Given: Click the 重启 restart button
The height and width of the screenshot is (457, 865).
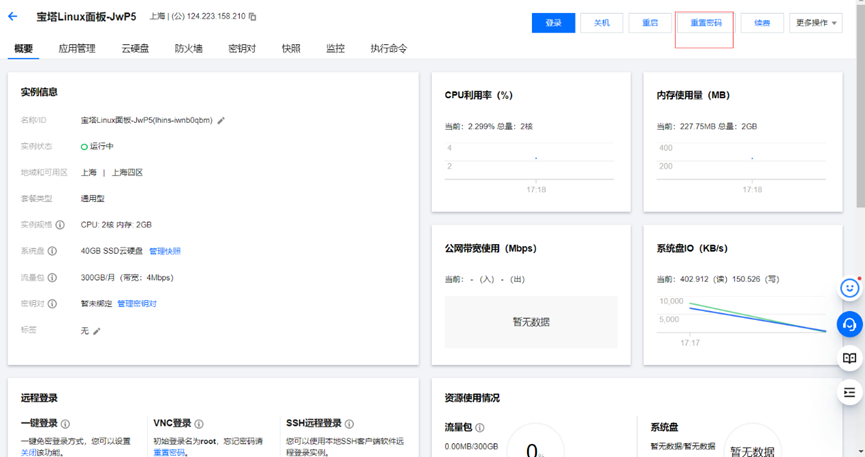Looking at the screenshot, I should click(x=650, y=23).
